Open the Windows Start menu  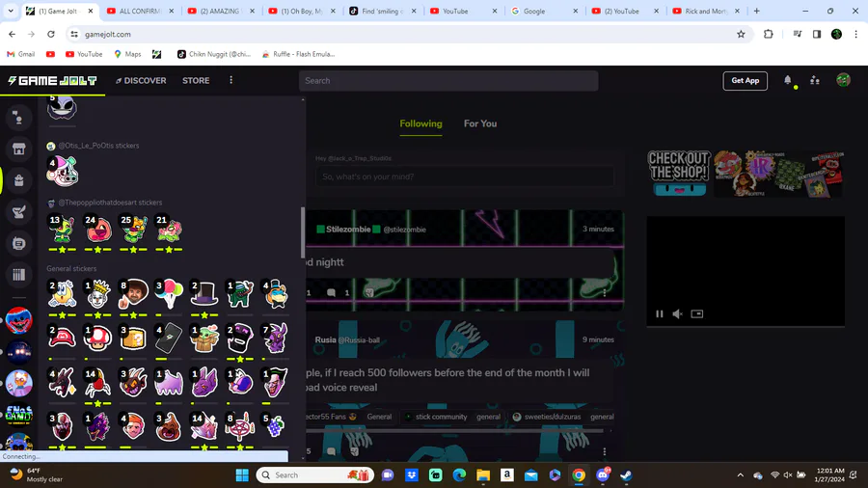[242, 475]
